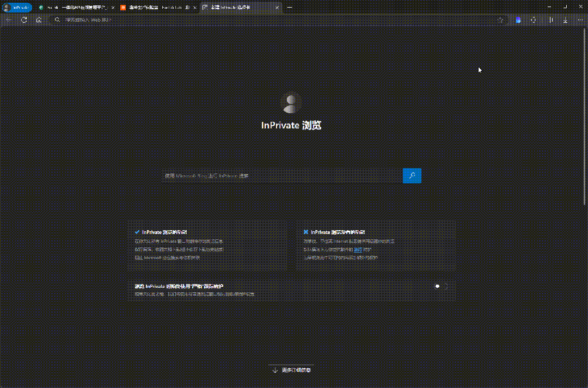Image resolution: width=588 pixels, height=388 pixels.
Task: Maximize the browser window
Action: pos(565,7)
